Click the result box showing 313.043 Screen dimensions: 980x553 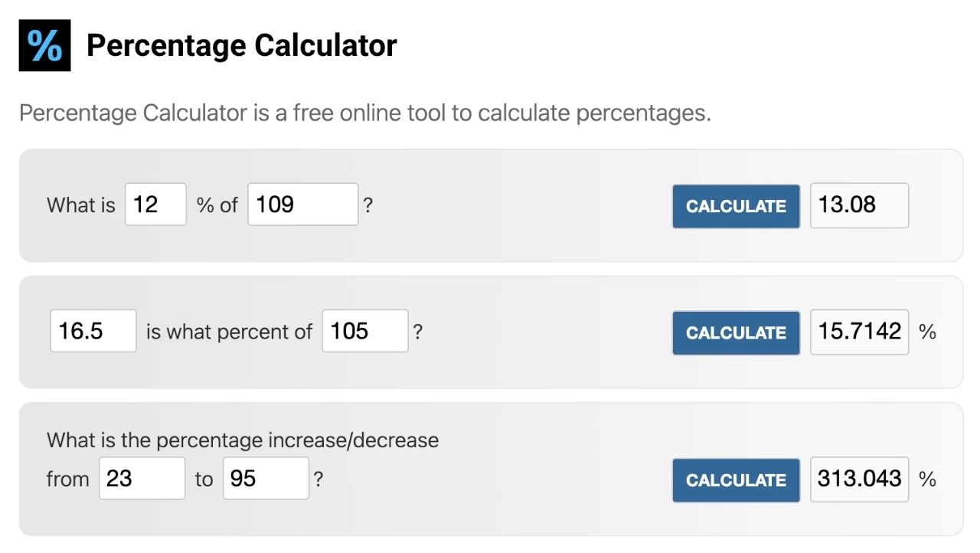click(x=859, y=479)
